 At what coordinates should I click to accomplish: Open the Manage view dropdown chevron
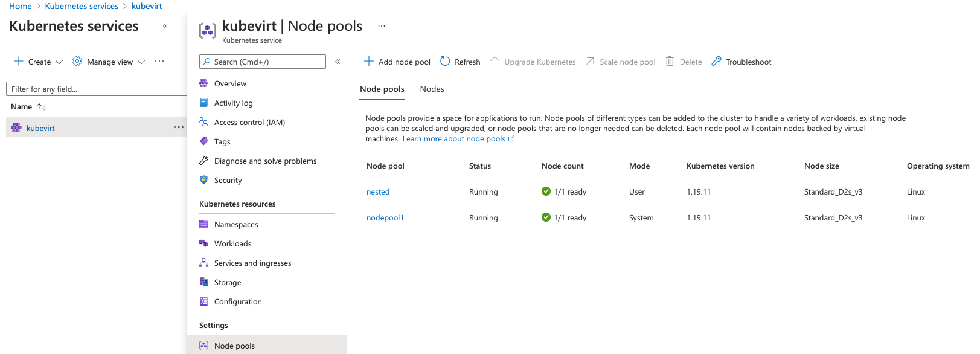coord(141,62)
